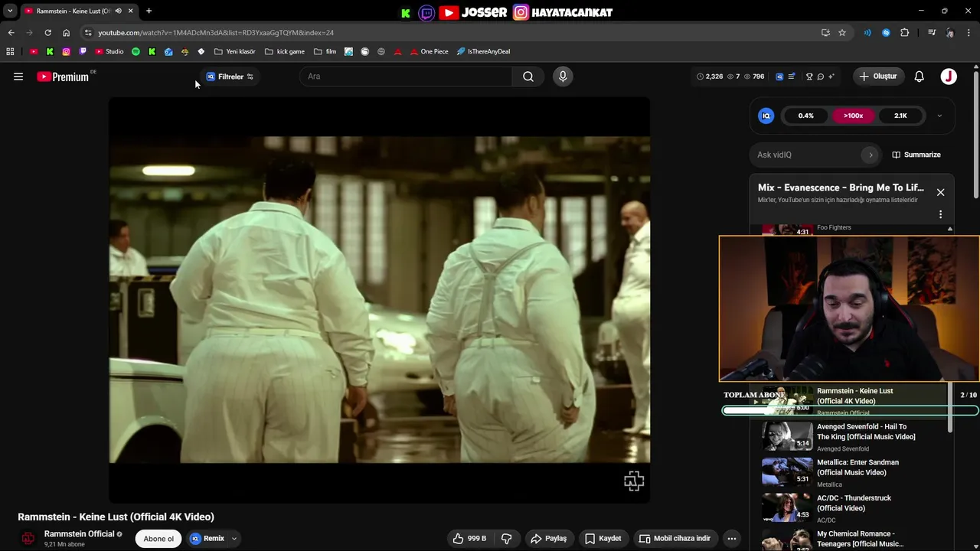
Task: Click the browser reload button
Action: click(x=47, y=33)
